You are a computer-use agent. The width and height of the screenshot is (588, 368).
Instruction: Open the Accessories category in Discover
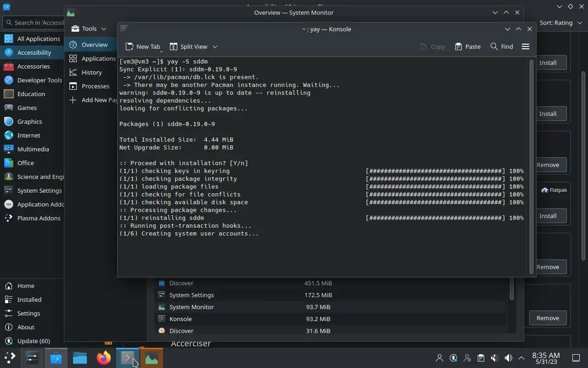pyautogui.click(x=32, y=66)
